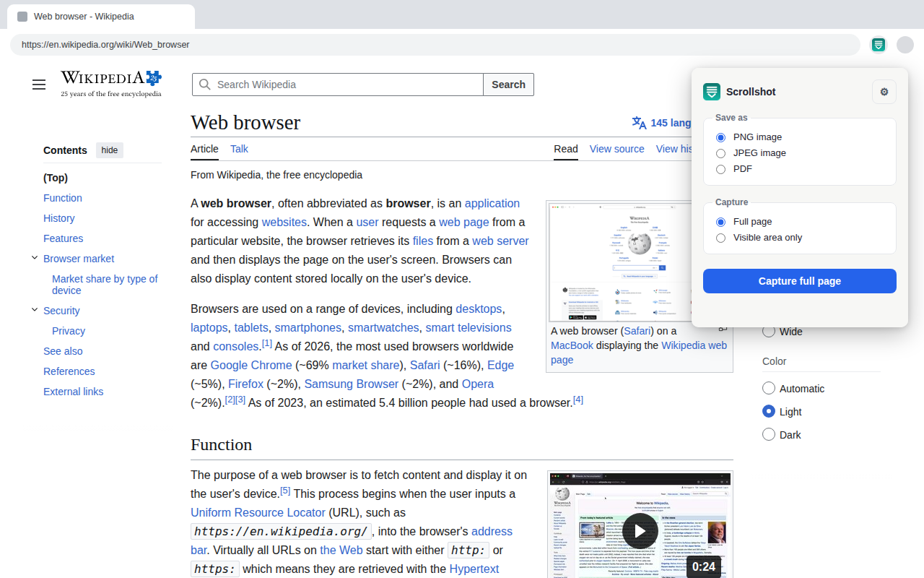Click the Web browser - Wikipedia browser tab

click(x=101, y=17)
